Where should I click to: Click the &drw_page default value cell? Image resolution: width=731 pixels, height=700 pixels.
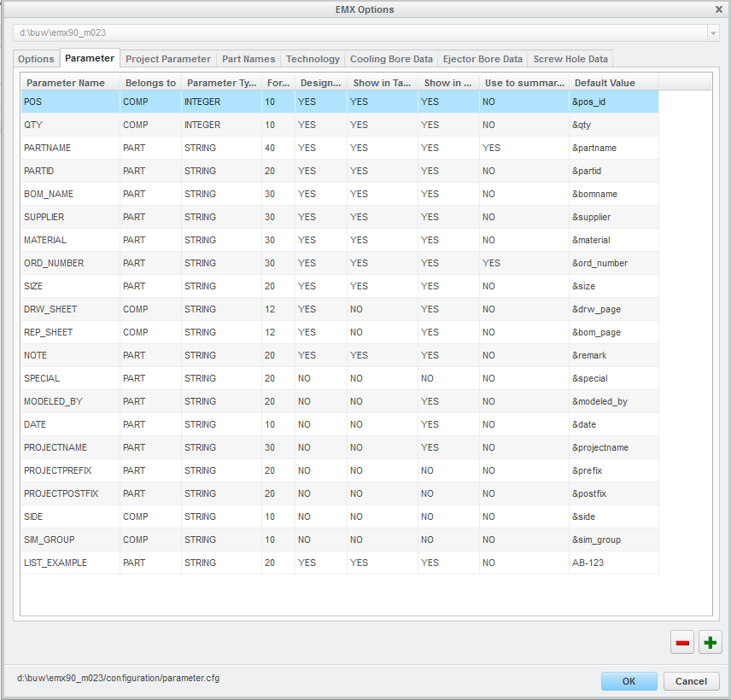pyautogui.click(x=613, y=310)
